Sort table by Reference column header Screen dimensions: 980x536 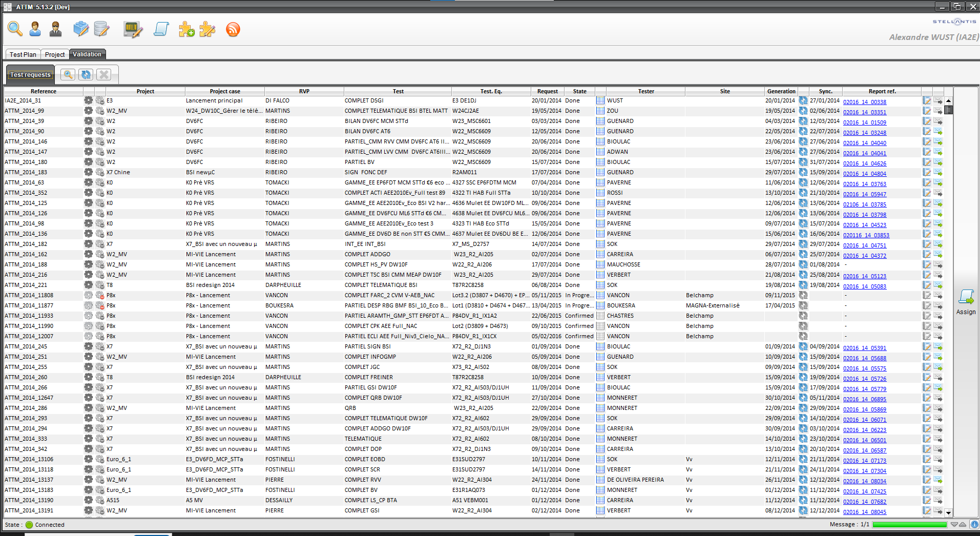(x=44, y=91)
